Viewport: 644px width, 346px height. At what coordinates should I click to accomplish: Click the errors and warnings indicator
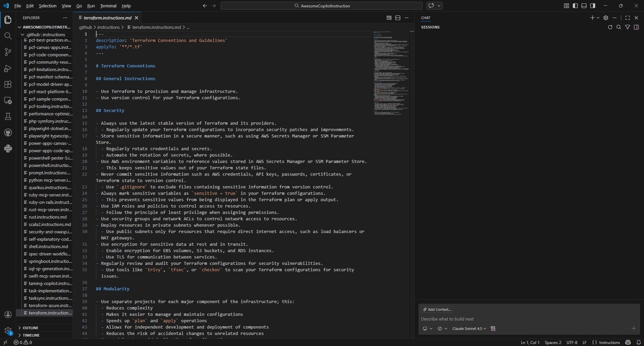(23, 342)
